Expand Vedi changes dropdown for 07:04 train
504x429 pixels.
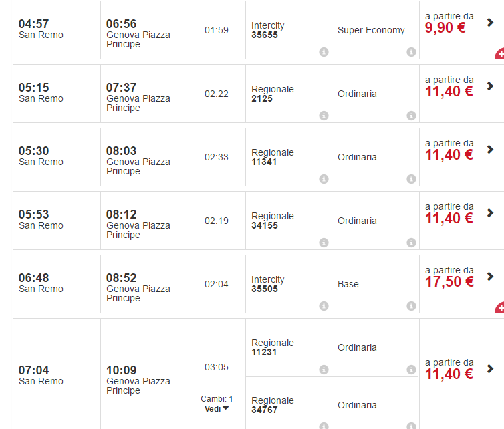pyautogui.click(x=217, y=408)
